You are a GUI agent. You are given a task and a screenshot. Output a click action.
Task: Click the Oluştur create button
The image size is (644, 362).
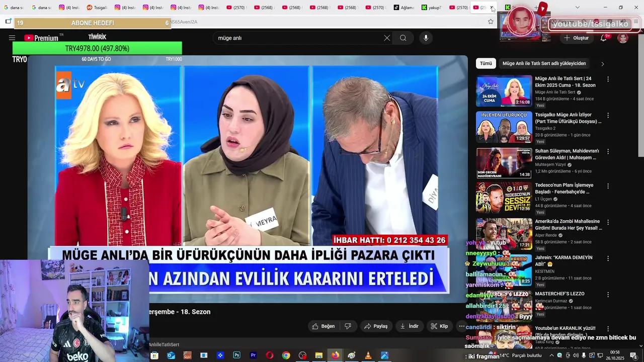pyautogui.click(x=576, y=38)
